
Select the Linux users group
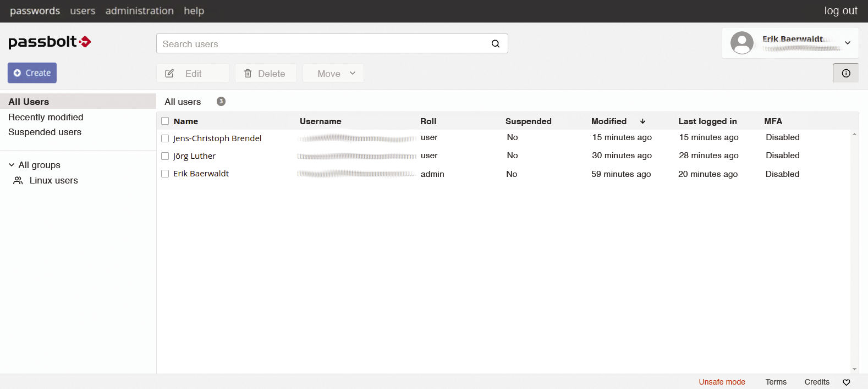coord(53,180)
